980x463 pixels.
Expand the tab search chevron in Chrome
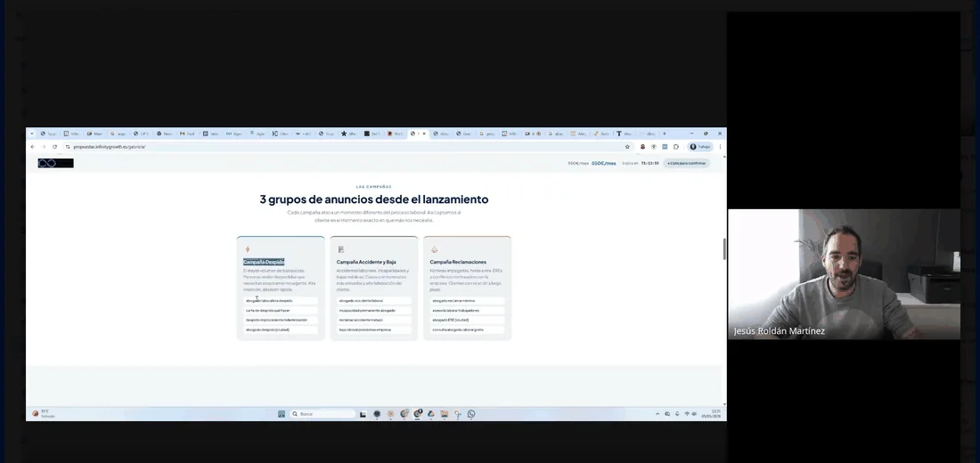(x=32, y=133)
